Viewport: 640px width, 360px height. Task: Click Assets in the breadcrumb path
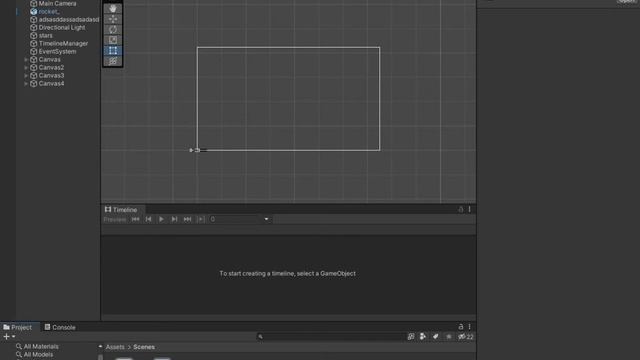[x=115, y=347]
